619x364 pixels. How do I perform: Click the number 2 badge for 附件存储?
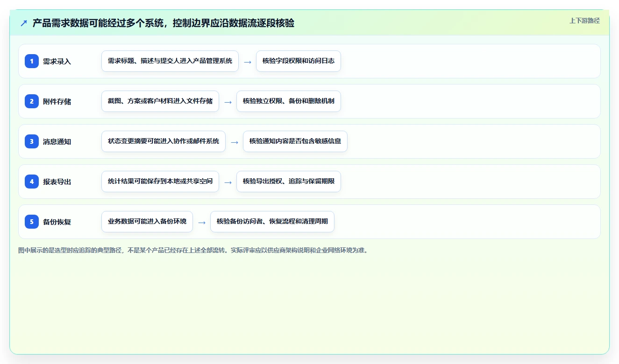click(32, 101)
